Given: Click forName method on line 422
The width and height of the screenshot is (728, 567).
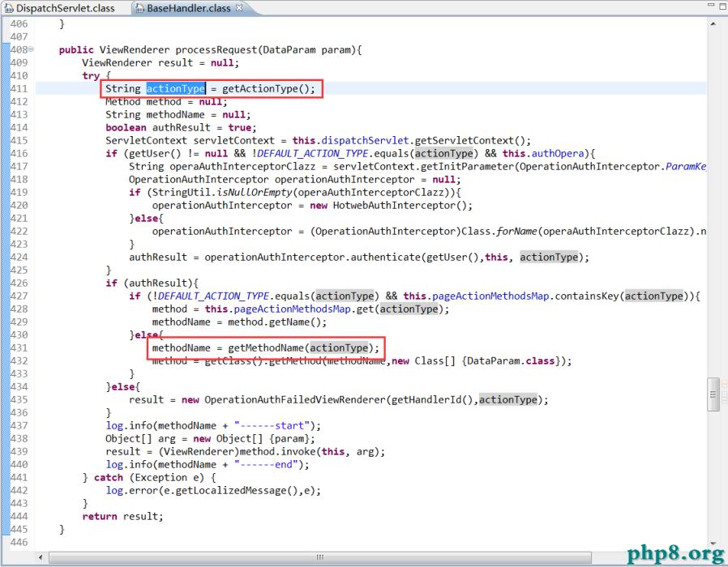Looking at the screenshot, I should pos(516,231).
